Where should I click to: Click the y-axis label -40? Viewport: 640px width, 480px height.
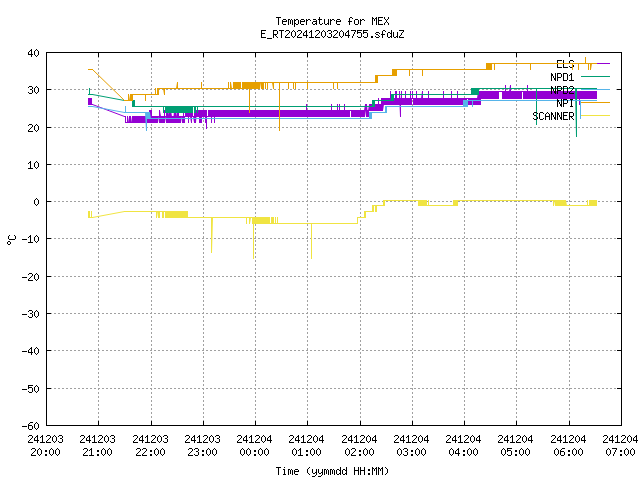point(31,351)
